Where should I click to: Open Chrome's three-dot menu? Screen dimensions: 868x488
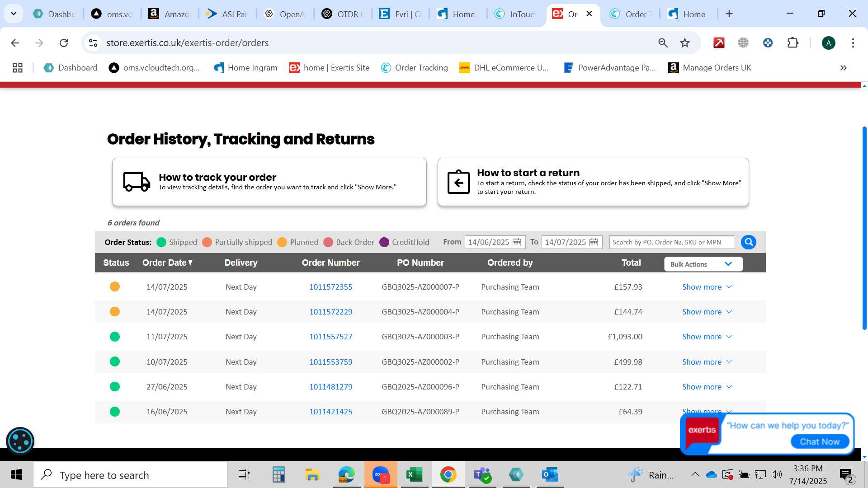853,43
